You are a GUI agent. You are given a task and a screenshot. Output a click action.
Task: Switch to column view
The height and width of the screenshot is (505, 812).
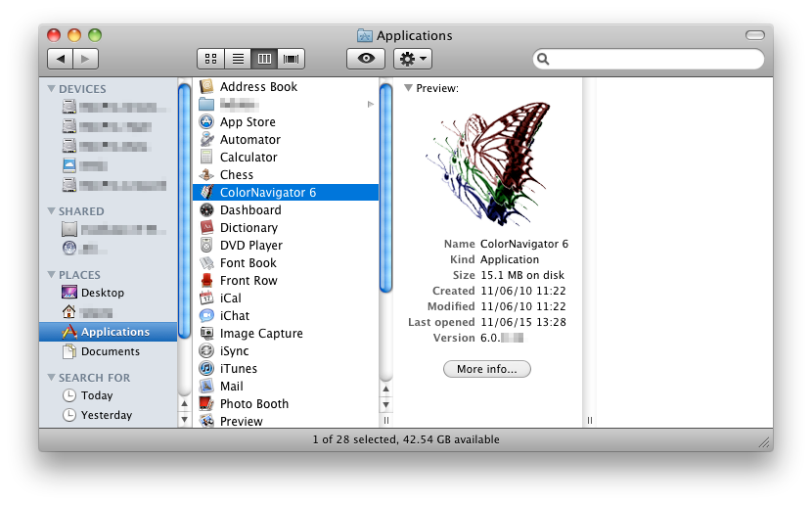click(x=264, y=59)
